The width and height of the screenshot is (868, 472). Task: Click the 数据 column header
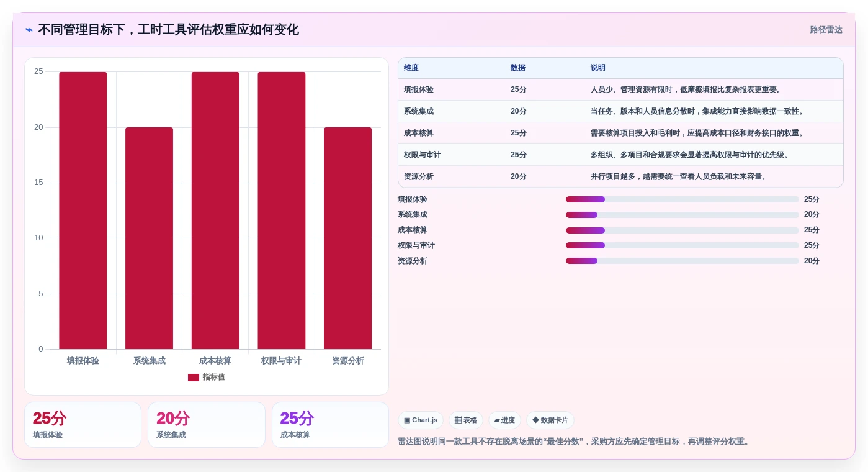tap(518, 68)
